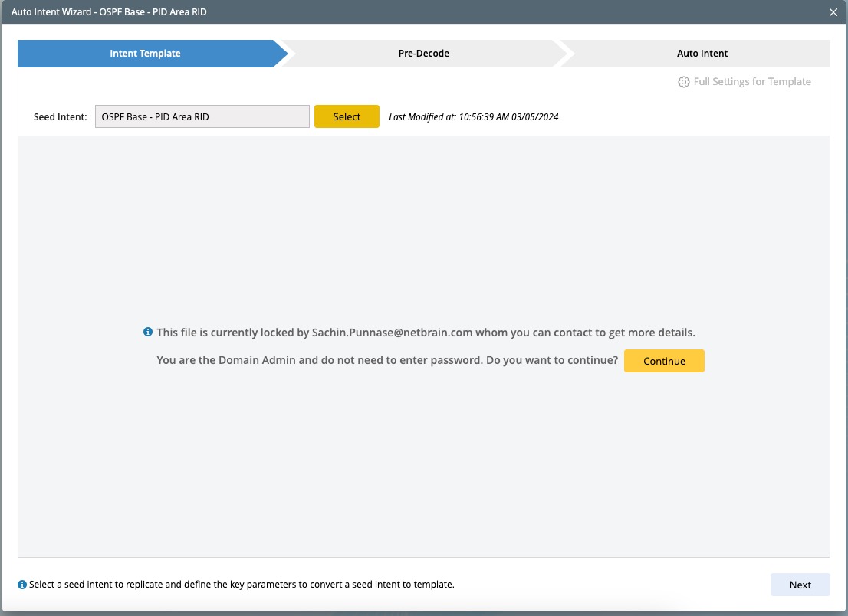The width and height of the screenshot is (848, 616).
Task: Click "This file is currently locked" text
Action: [232, 333]
